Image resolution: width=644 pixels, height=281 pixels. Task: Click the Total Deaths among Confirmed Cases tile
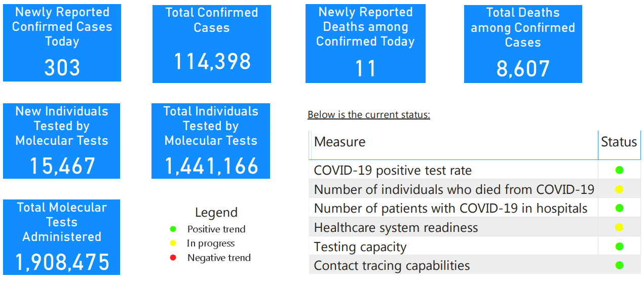click(x=523, y=44)
